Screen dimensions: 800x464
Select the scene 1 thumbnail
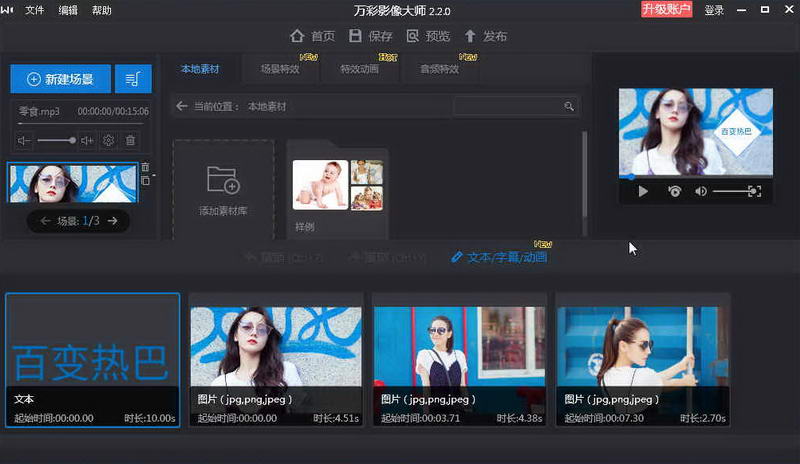(73, 183)
